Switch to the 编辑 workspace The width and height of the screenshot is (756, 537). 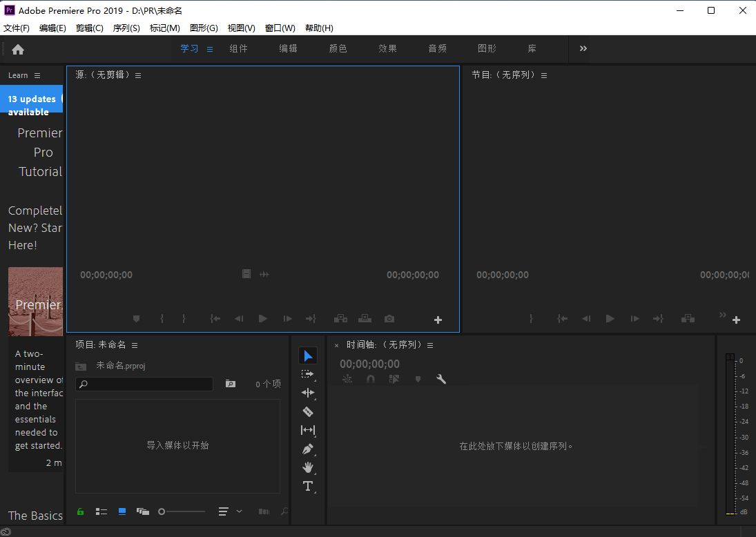[289, 49]
